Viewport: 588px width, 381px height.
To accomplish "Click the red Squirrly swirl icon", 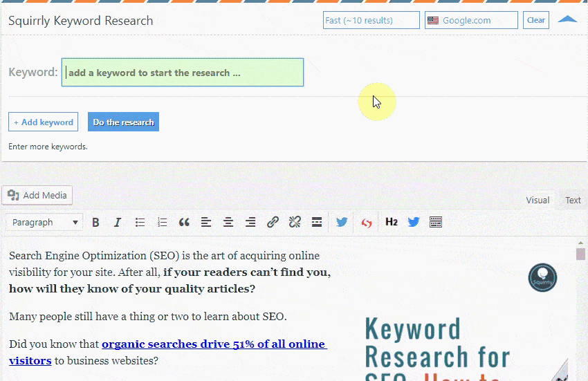I will [x=367, y=223].
